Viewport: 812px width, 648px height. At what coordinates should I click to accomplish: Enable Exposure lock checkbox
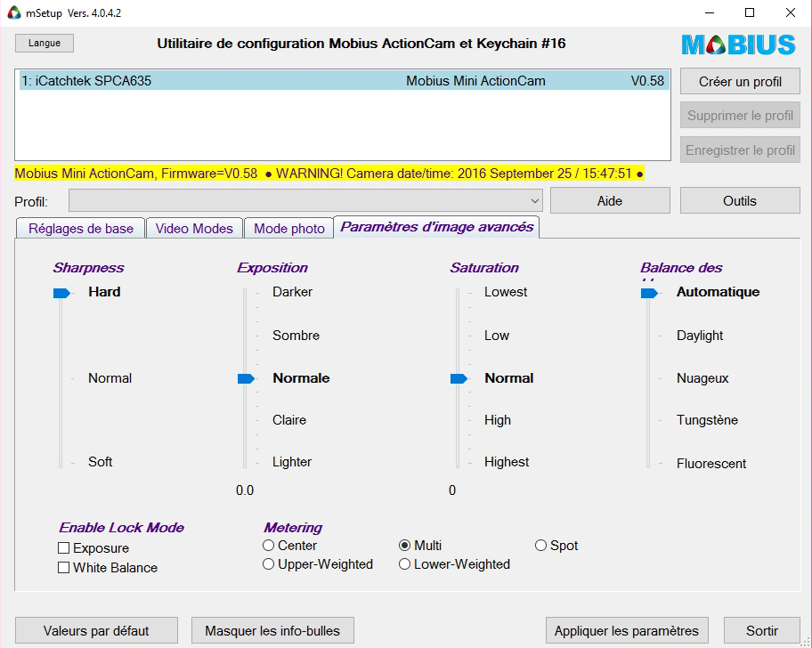[64, 547]
